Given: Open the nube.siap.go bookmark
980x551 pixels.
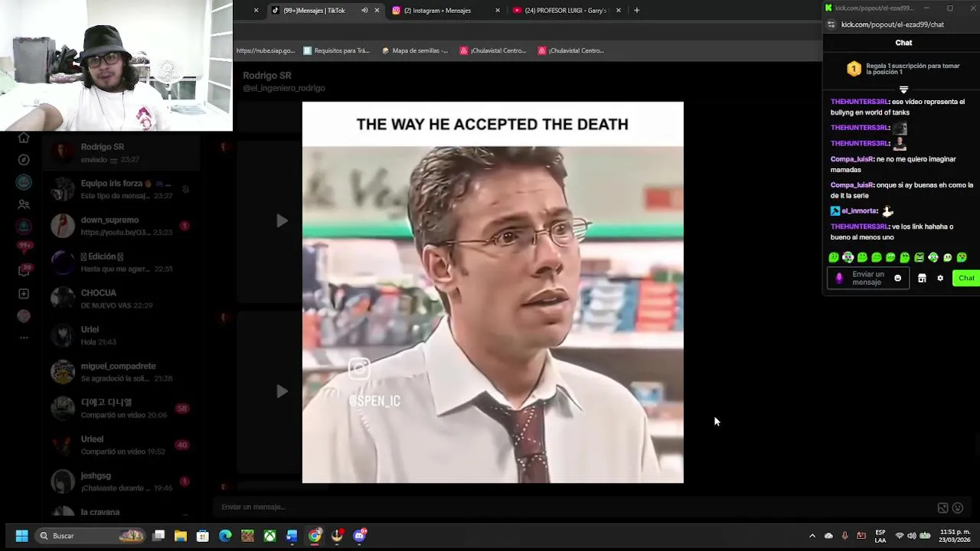Looking at the screenshot, I should [x=266, y=51].
